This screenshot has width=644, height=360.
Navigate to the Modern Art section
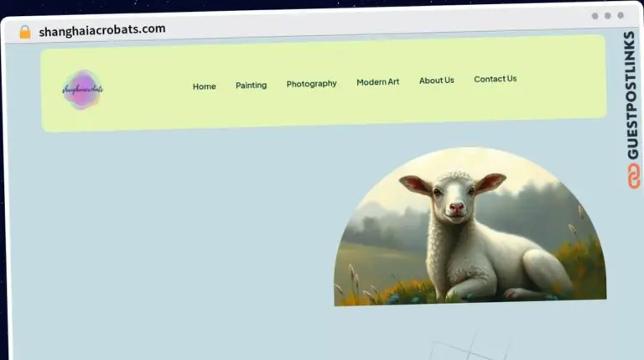[377, 82]
